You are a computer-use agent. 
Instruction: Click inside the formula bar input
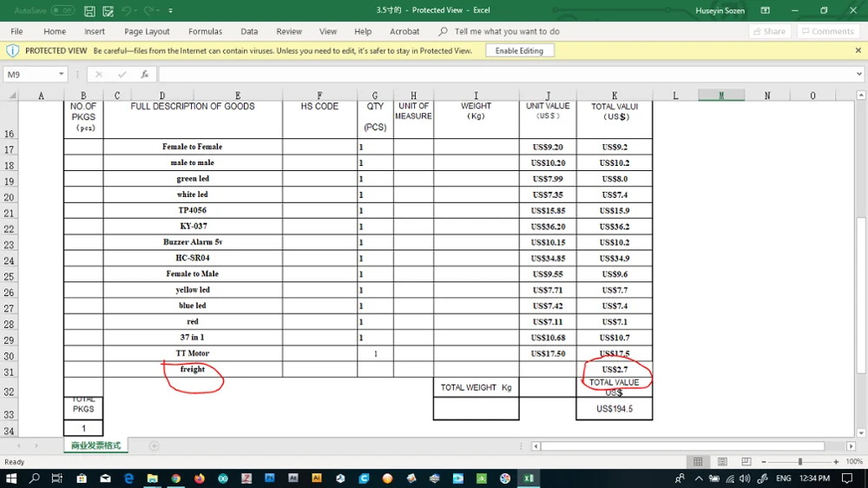pos(507,74)
